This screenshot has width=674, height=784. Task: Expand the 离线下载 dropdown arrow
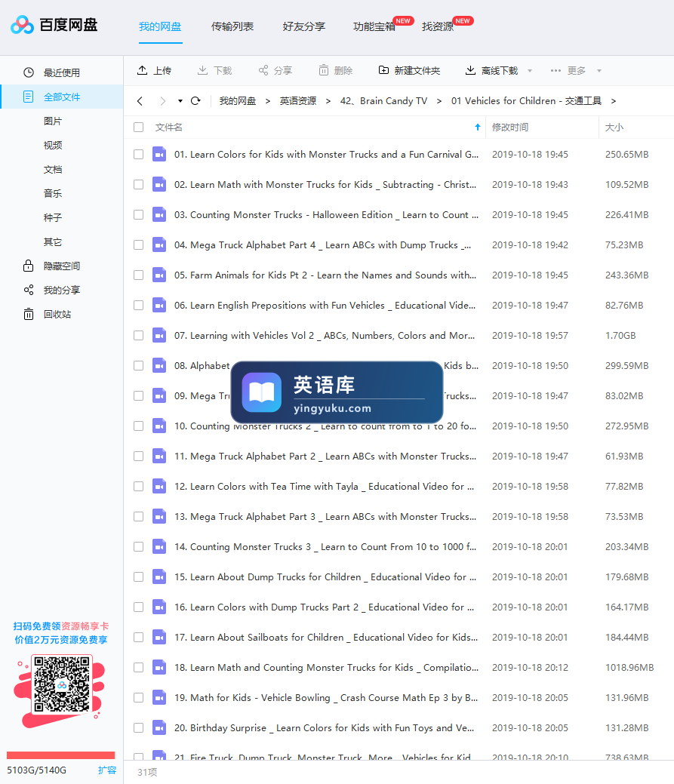tap(530, 70)
